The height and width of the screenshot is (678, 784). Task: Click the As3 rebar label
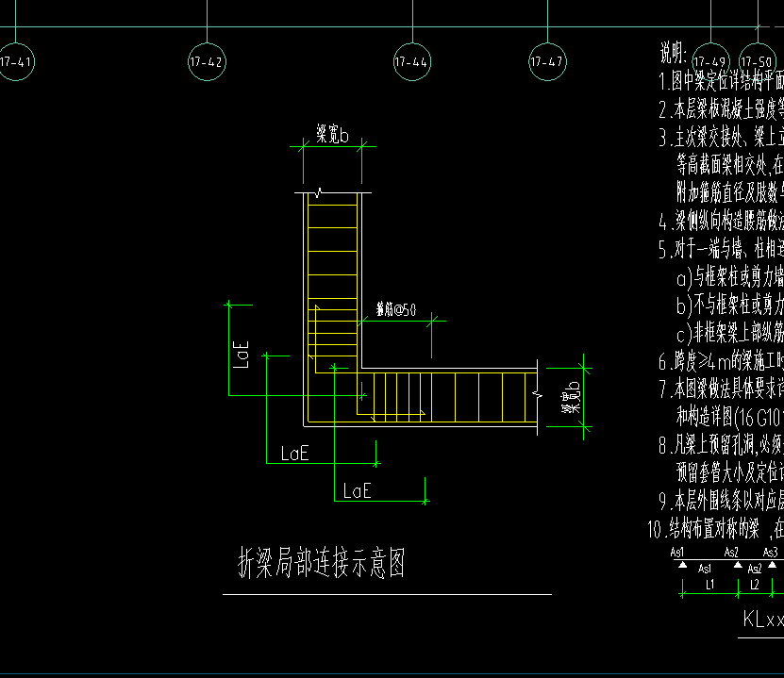771,552
